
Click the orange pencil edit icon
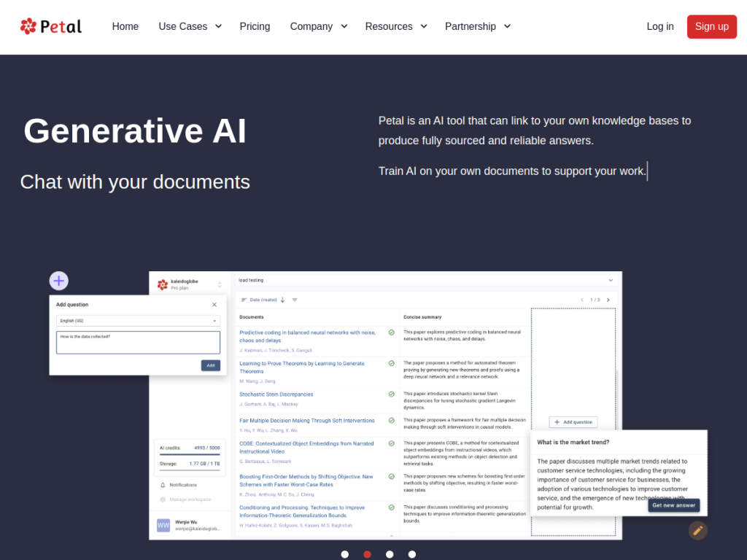(x=697, y=531)
